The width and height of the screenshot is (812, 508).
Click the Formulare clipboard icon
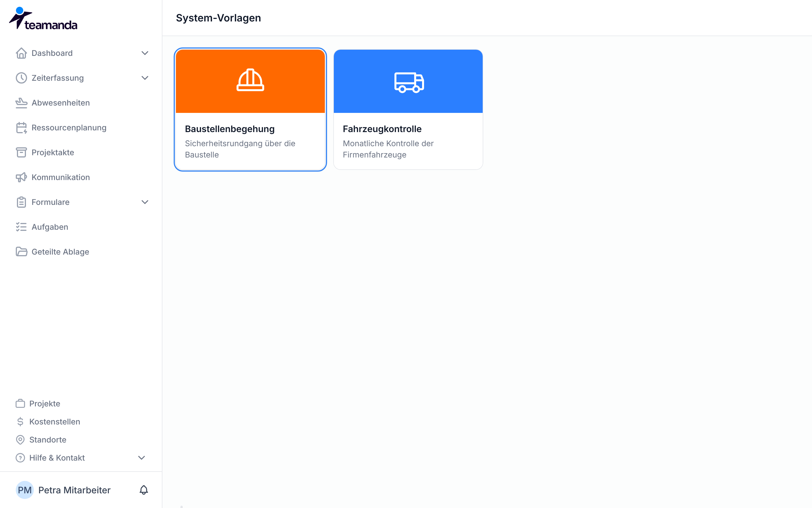tap(21, 202)
